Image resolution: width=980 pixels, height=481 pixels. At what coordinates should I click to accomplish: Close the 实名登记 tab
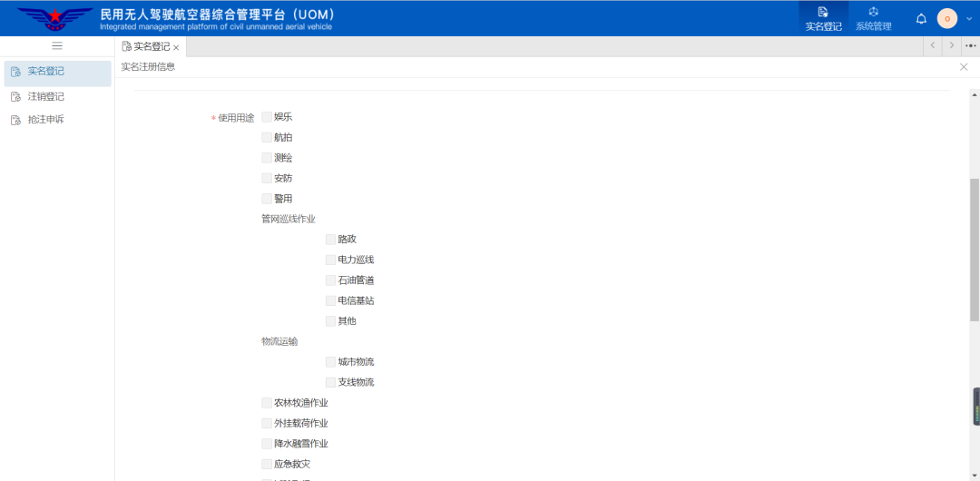pos(176,47)
